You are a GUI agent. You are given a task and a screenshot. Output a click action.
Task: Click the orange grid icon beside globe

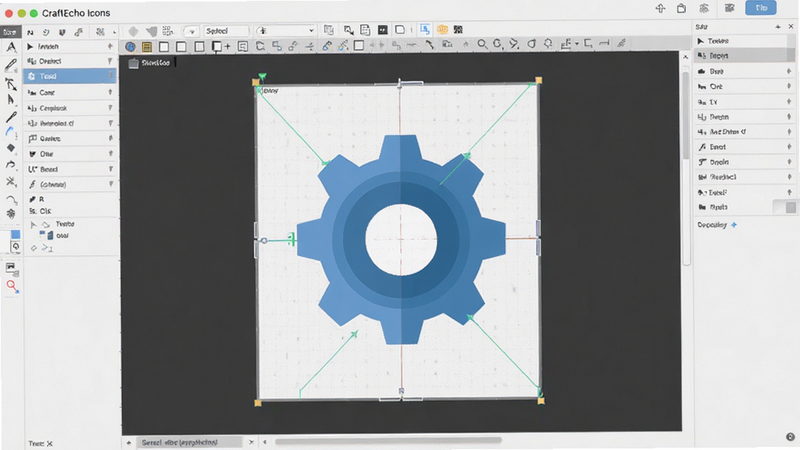tap(147, 47)
